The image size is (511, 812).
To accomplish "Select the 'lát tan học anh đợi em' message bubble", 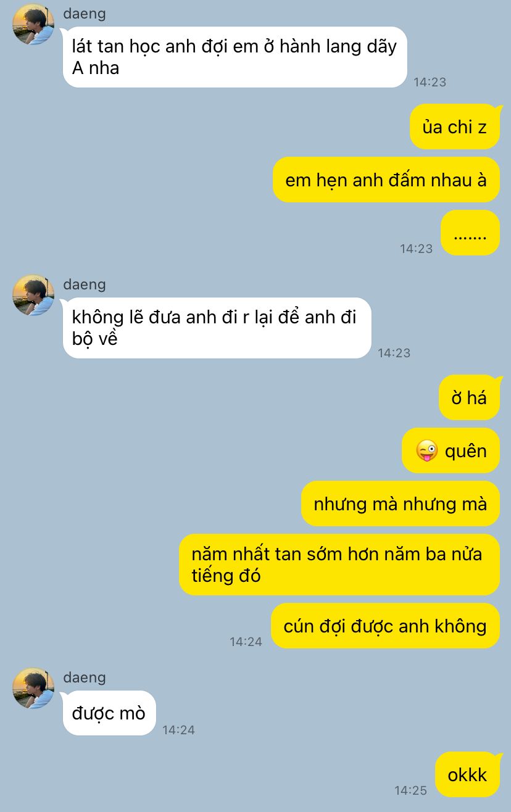I will tap(235, 57).
